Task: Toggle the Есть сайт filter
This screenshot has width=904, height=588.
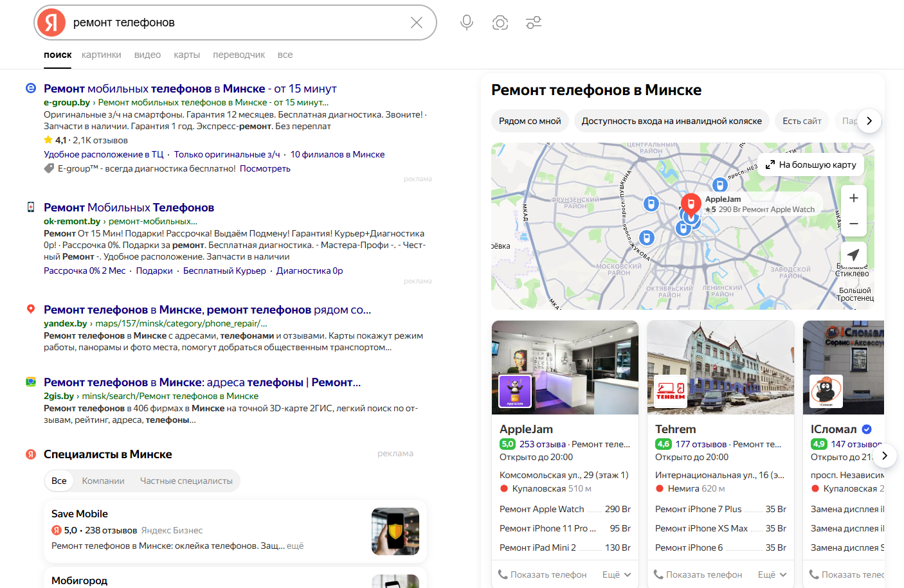Action: 802,121
